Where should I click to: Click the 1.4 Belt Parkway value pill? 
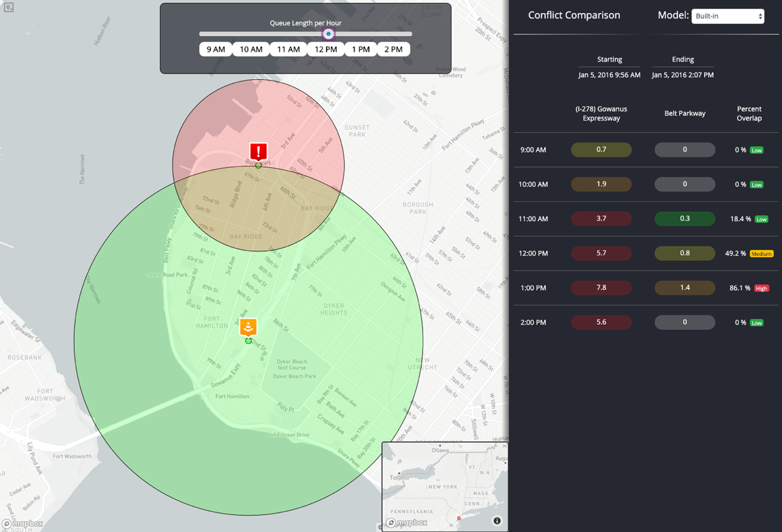[685, 288]
